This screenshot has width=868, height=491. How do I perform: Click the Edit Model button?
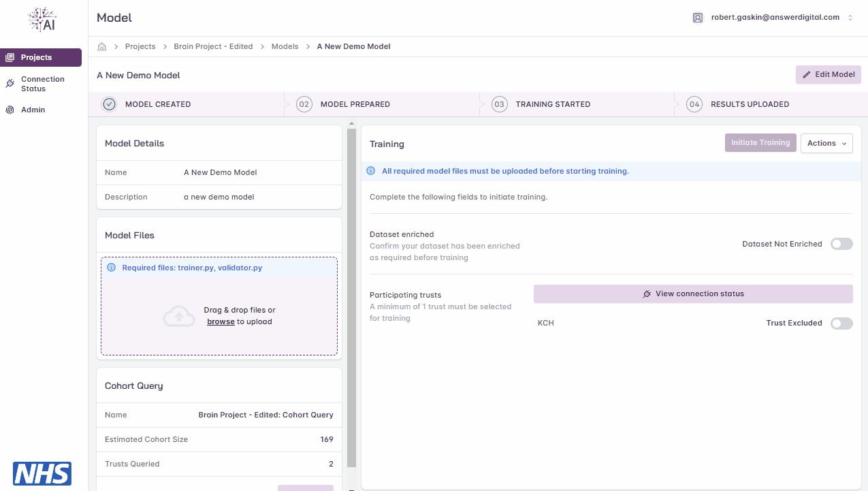829,75
